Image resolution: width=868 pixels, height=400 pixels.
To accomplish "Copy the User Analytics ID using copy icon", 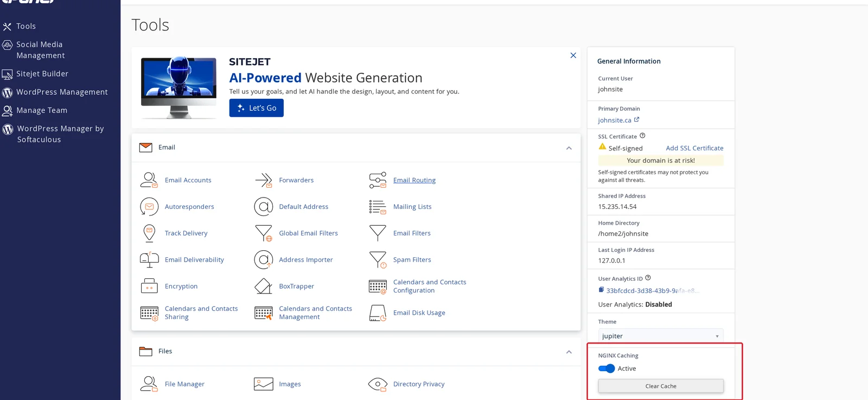I will pos(601,290).
